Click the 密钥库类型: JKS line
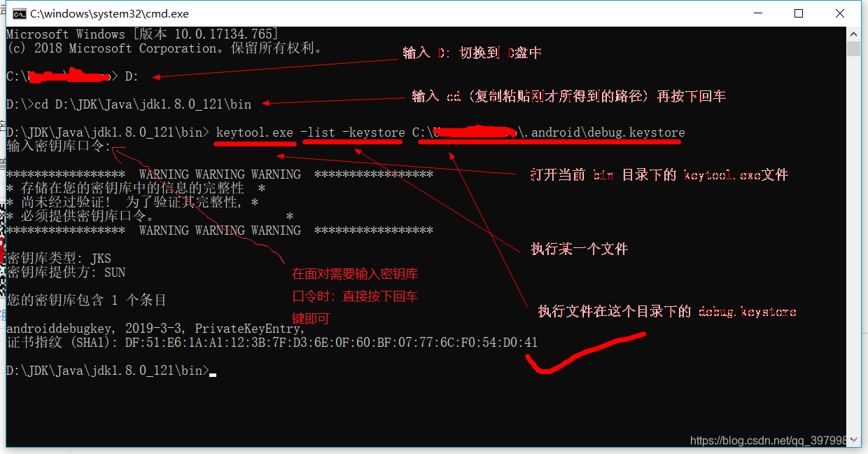Image resolution: width=868 pixels, height=454 pixels. pyautogui.click(x=59, y=259)
